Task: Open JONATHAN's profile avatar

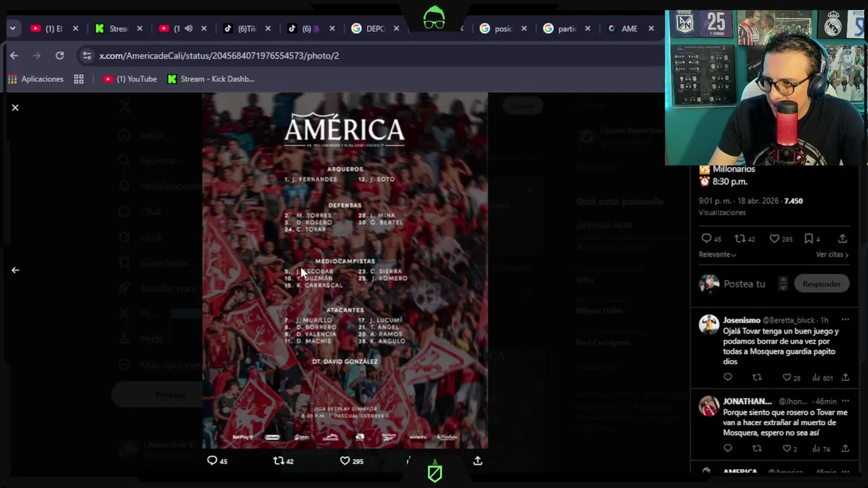Action: (709, 406)
